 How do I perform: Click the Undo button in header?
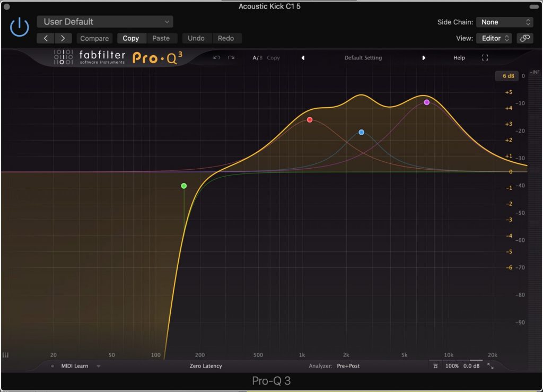click(196, 38)
